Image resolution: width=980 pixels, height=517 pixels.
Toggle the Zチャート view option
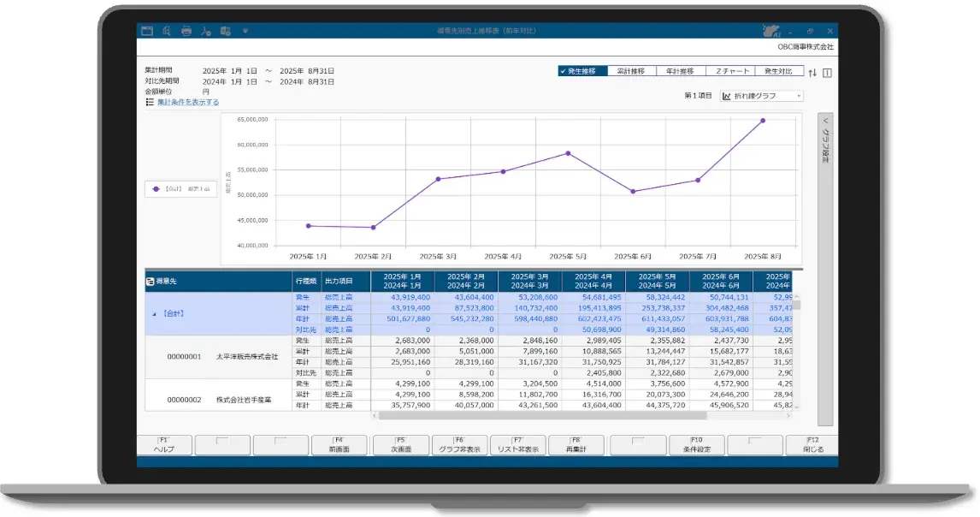731,72
